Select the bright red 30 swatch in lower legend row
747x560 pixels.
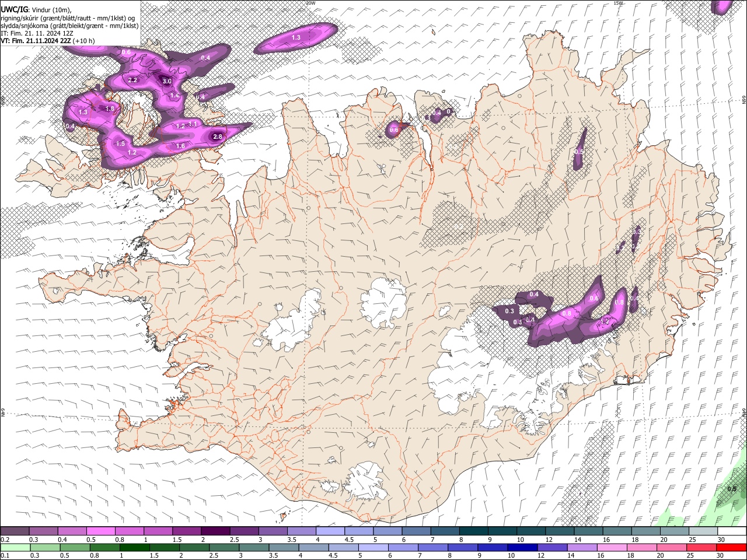731,547
